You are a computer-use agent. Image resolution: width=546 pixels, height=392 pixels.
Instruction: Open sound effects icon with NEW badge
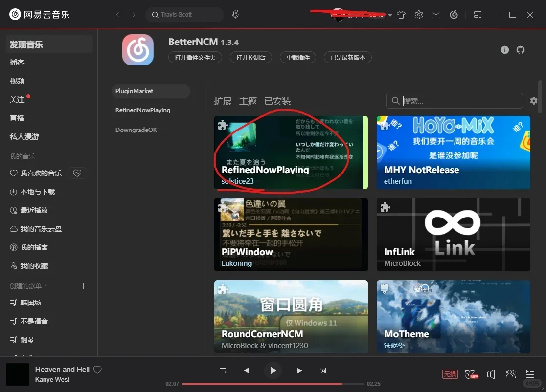tap(472, 374)
